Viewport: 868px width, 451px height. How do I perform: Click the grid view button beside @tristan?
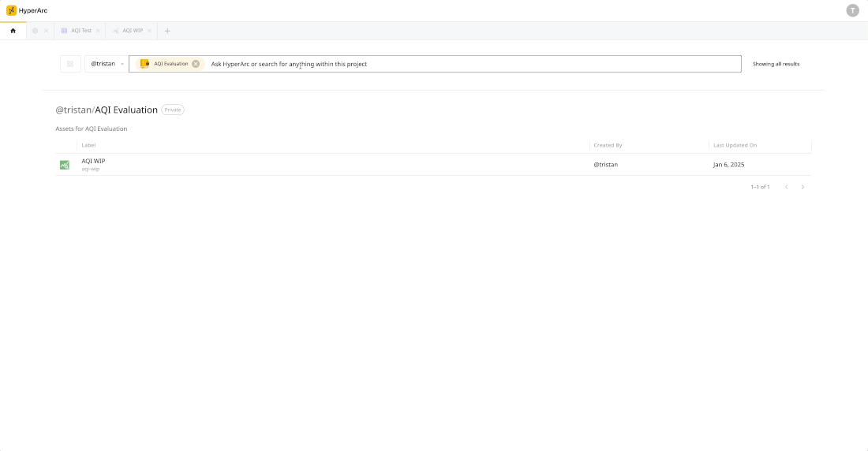click(70, 64)
